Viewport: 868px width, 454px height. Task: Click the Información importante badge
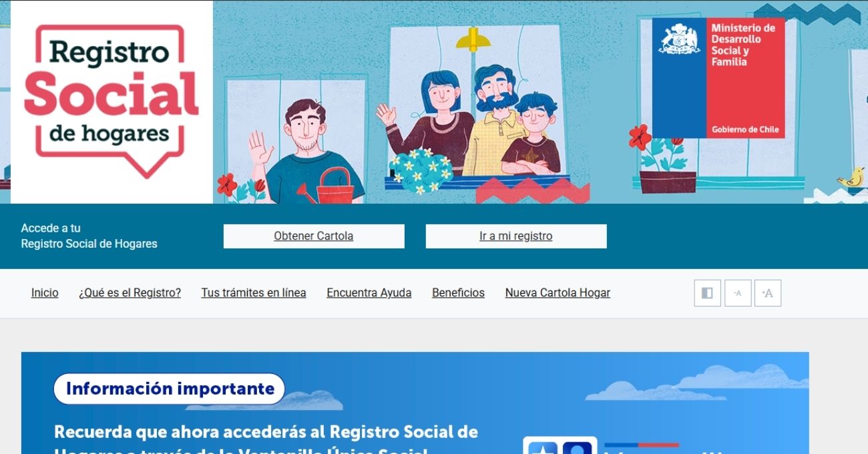coord(170,389)
